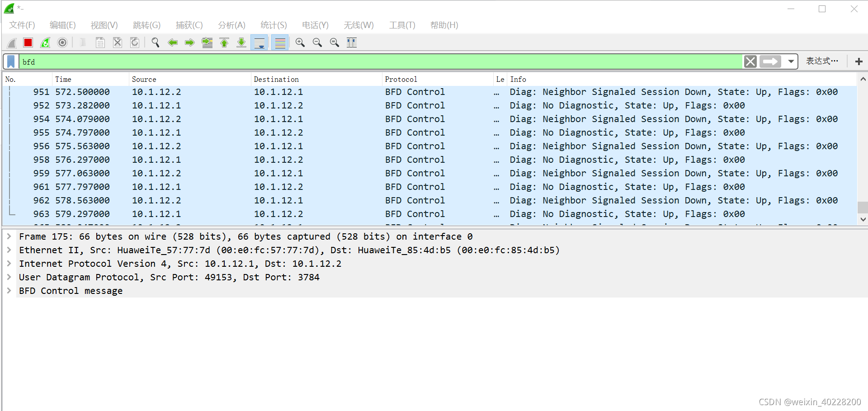Image resolution: width=868 pixels, height=411 pixels.
Task: Toggle auto-scroll during live capture
Action: click(x=259, y=43)
